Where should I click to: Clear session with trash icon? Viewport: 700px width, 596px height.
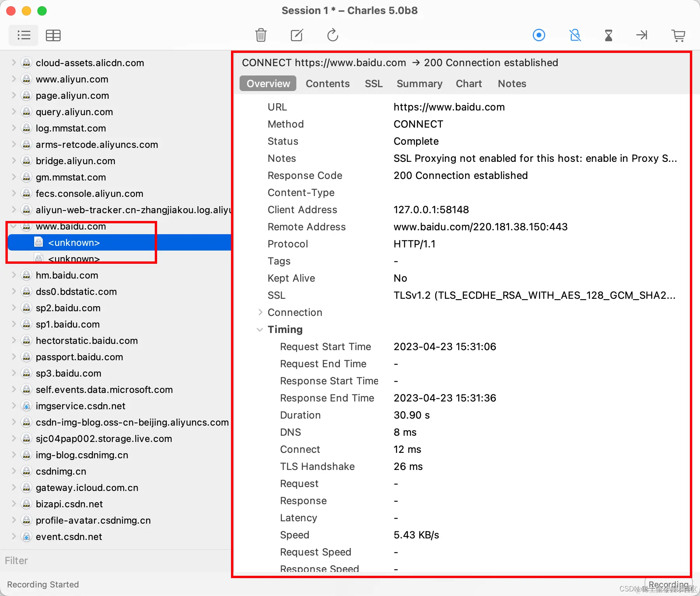click(x=261, y=35)
